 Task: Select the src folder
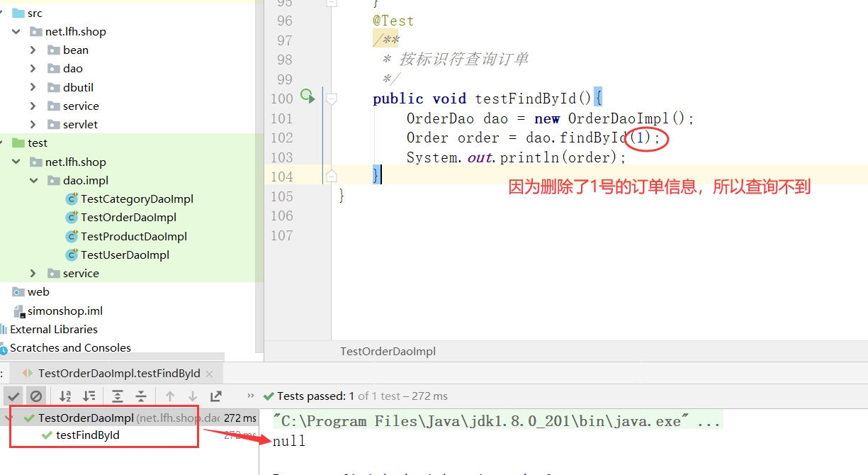point(35,13)
